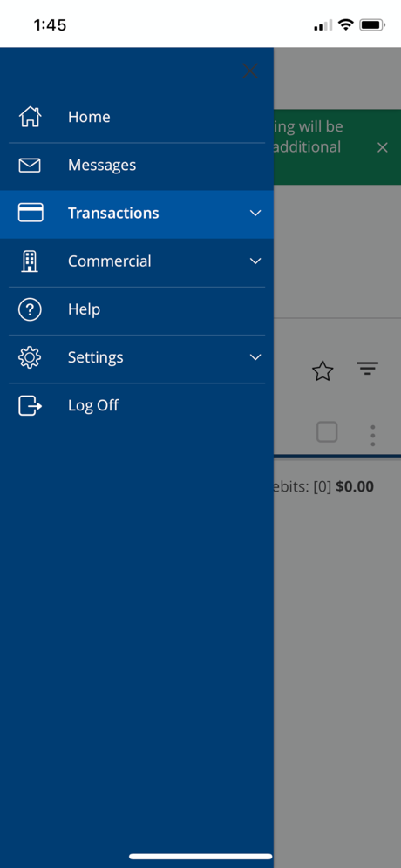Tick the select-all checkbox
This screenshot has height=868, width=401.
(x=327, y=431)
